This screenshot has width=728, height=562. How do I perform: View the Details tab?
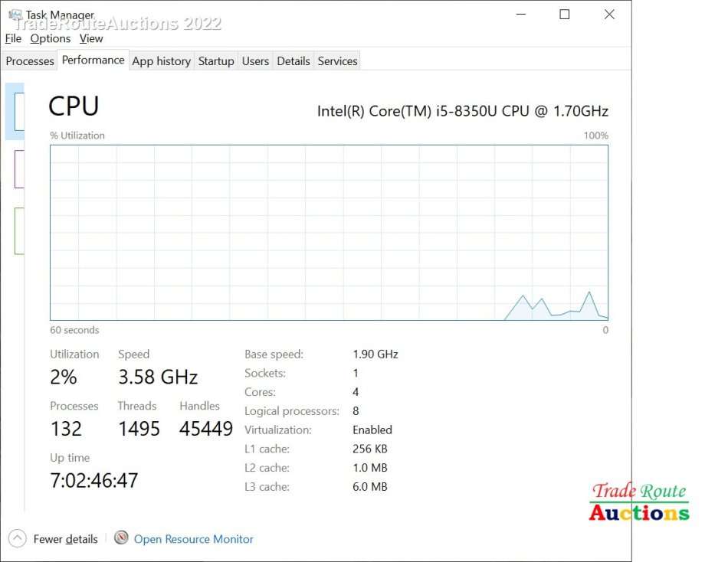point(293,61)
